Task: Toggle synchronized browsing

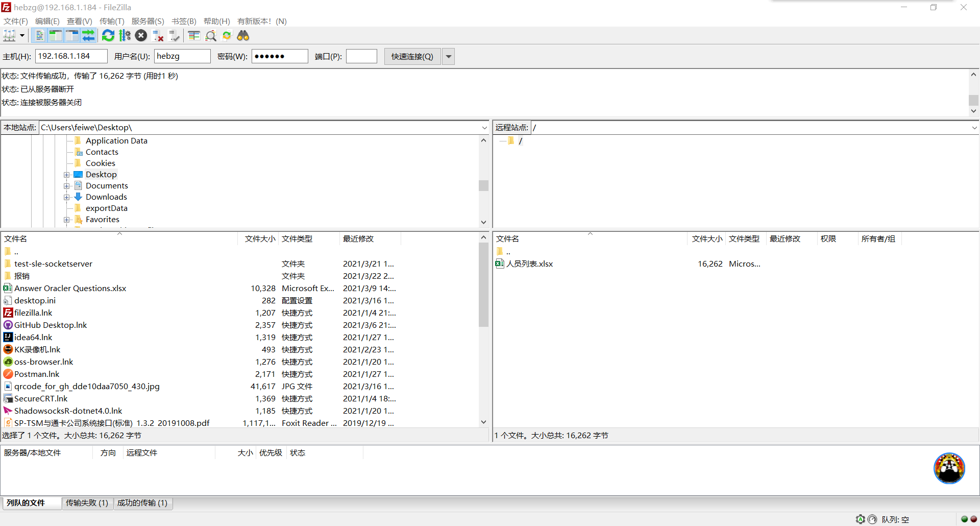Action: coord(227,36)
